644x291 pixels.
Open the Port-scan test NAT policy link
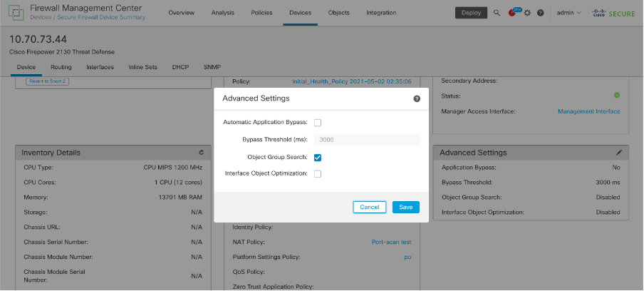coord(391,242)
